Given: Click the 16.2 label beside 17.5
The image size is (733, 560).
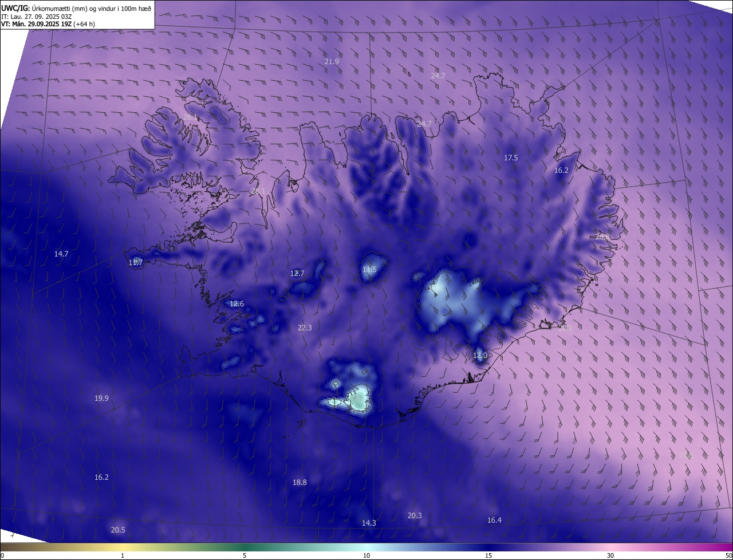Looking at the screenshot, I should (561, 170).
